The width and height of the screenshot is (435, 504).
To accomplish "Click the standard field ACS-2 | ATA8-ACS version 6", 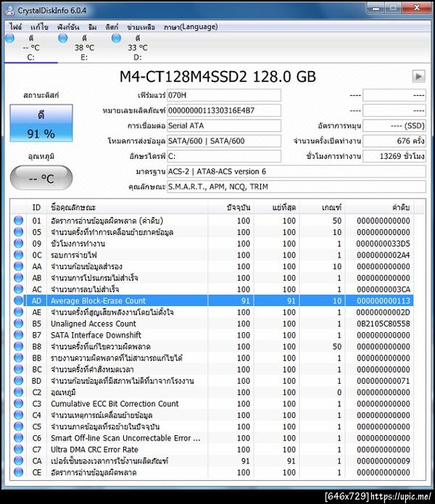I will (297, 171).
